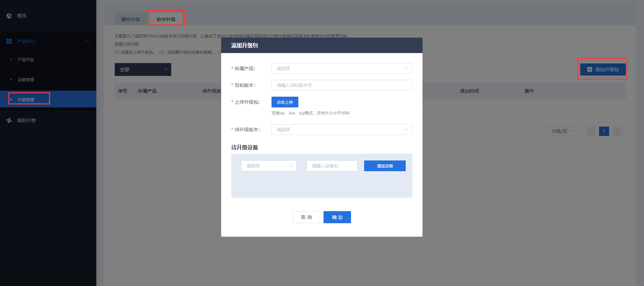
Task: Go to next page arrow in pagination
Action: click(x=617, y=131)
